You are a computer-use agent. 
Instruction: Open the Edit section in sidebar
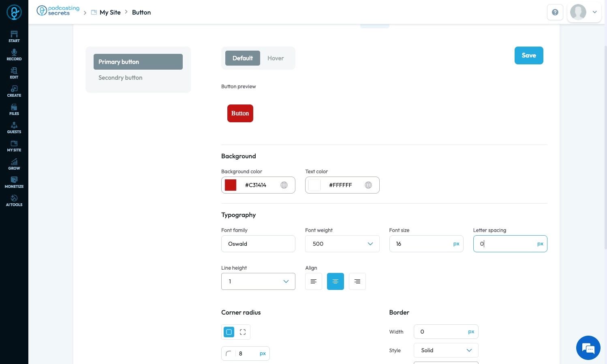point(14,73)
